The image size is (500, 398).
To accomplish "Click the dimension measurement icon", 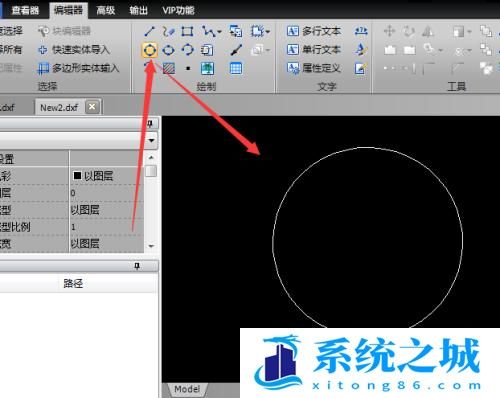I will [x=361, y=31].
